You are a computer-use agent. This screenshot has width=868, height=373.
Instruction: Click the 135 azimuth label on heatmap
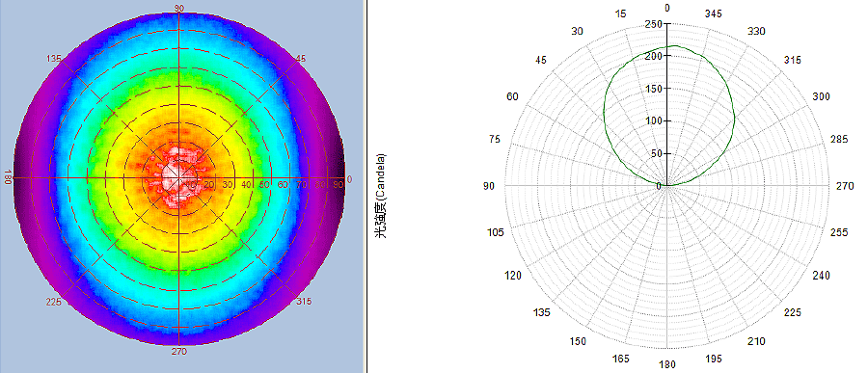(54, 58)
